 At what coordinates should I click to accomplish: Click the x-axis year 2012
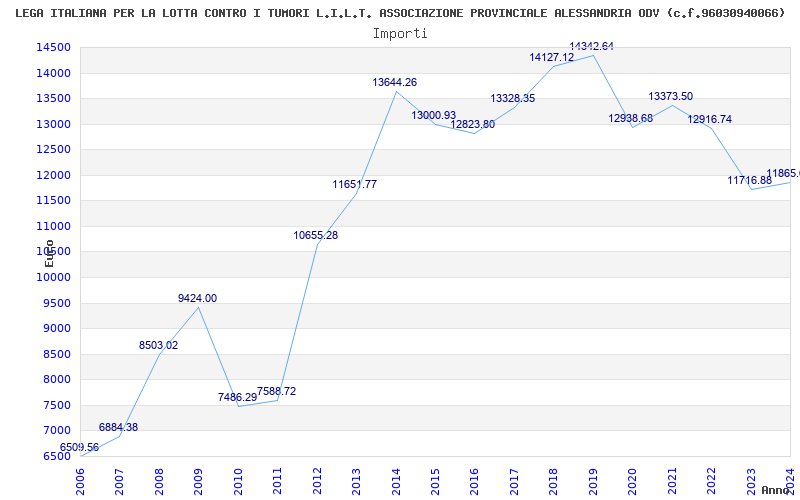(317, 481)
